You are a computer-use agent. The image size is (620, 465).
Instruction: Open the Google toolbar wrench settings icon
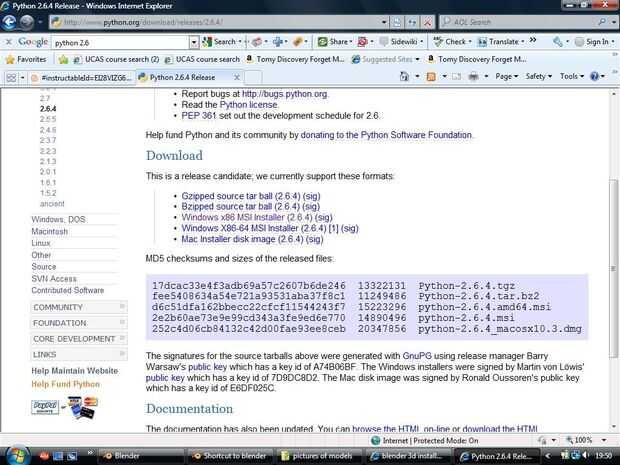coord(558,42)
